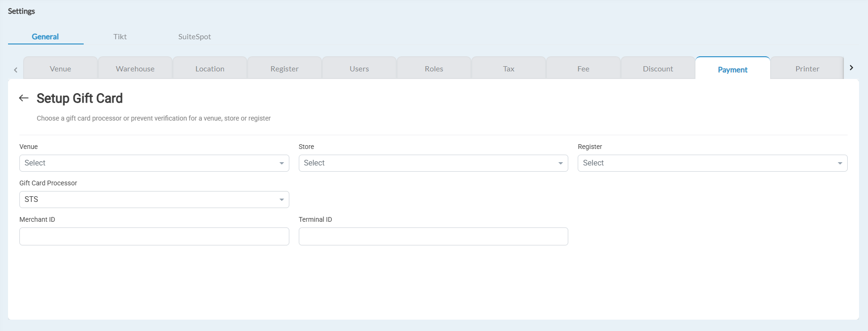Open the Users tab
The image size is (868, 331).
(359, 69)
